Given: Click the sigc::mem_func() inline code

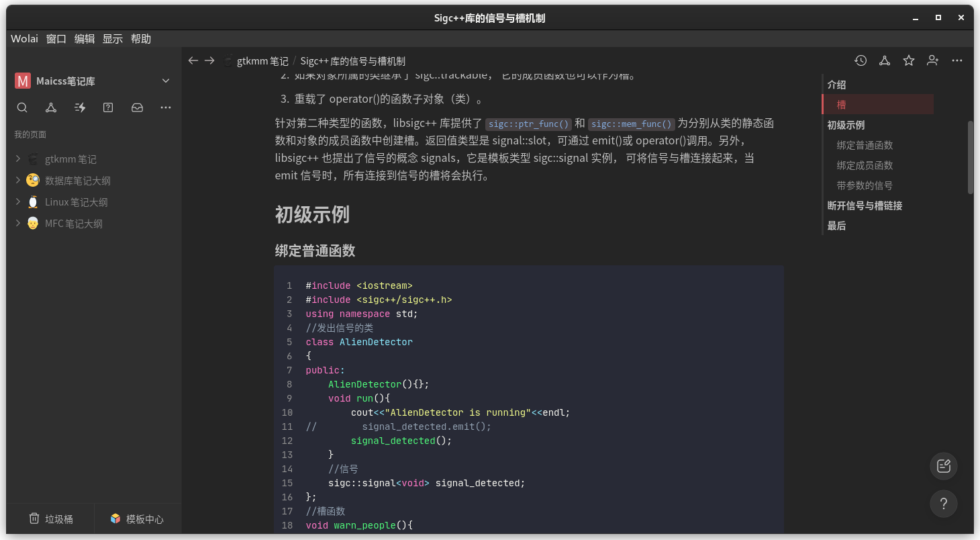Looking at the screenshot, I should coord(632,124).
